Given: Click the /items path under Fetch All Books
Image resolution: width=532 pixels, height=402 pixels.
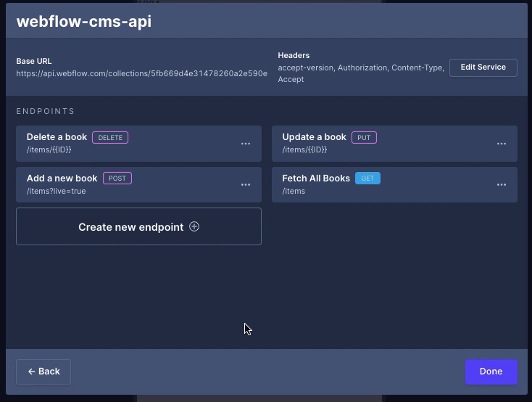Looking at the screenshot, I should [294, 191].
